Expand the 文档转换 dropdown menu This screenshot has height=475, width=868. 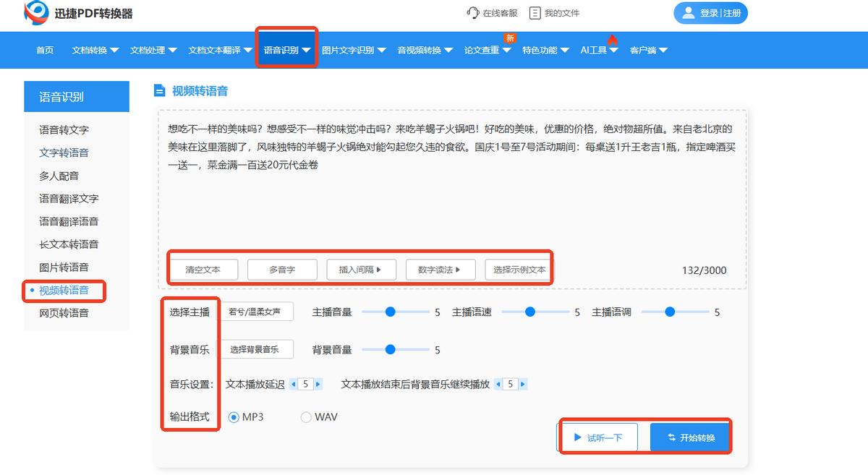pos(95,51)
